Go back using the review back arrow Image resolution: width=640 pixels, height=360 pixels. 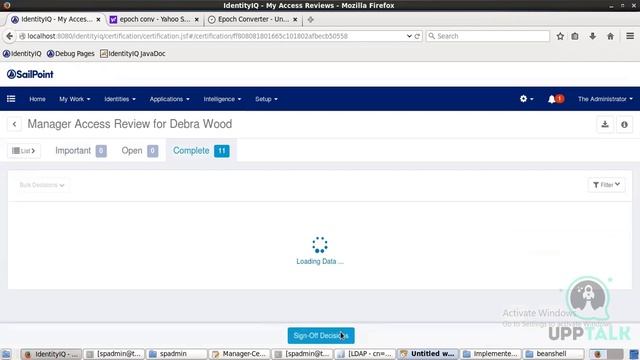[x=14, y=124]
